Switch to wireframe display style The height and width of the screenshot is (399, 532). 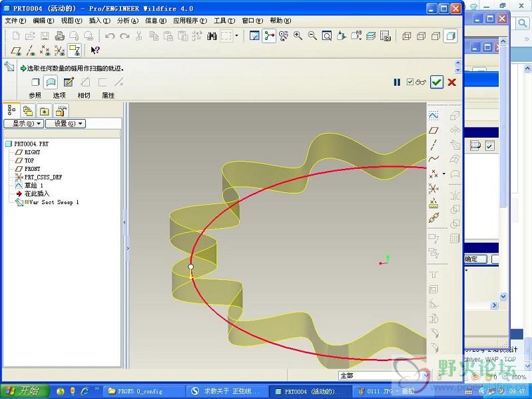[x=406, y=36]
